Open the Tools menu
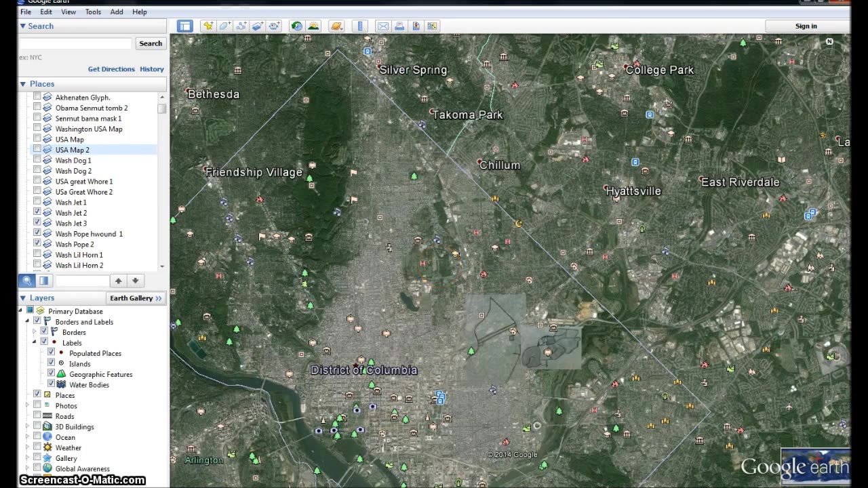 coord(93,12)
